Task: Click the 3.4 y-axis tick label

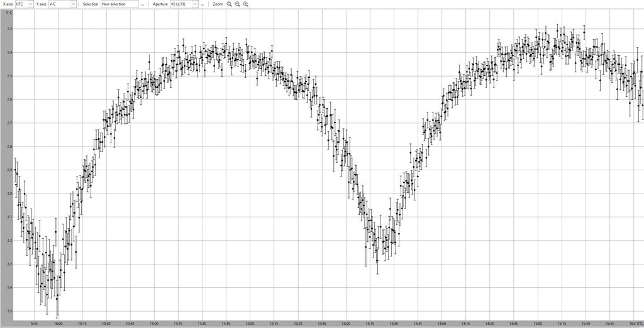Action: click(9, 288)
